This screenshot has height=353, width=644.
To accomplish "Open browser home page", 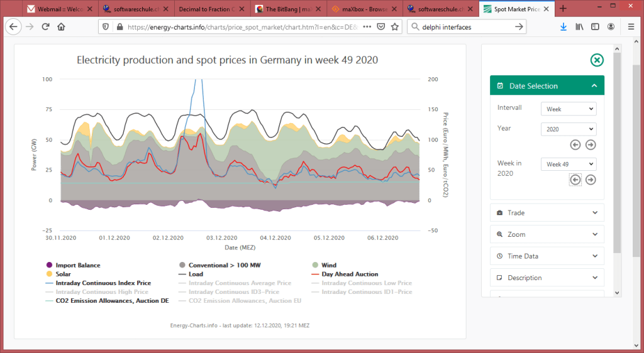I will tap(61, 27).
